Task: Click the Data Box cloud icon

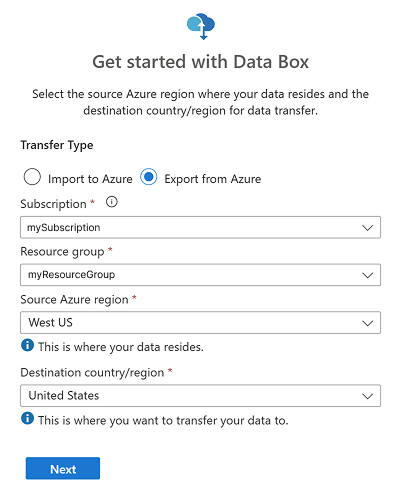Action: [201, 26]
